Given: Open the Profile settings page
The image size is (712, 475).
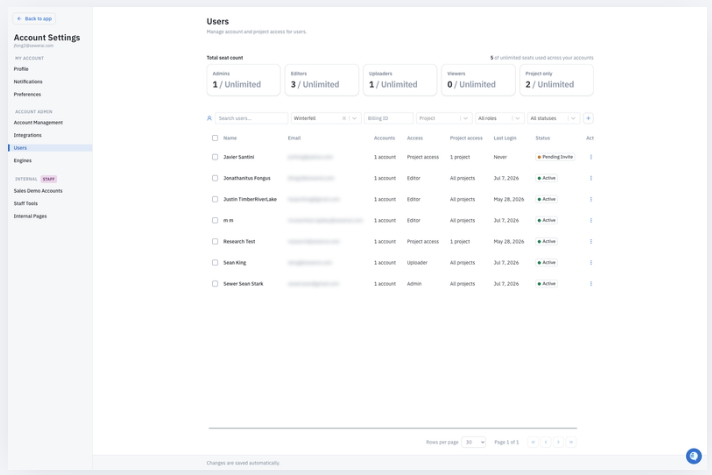Looking at the screenshot, I should pos(21,69).
